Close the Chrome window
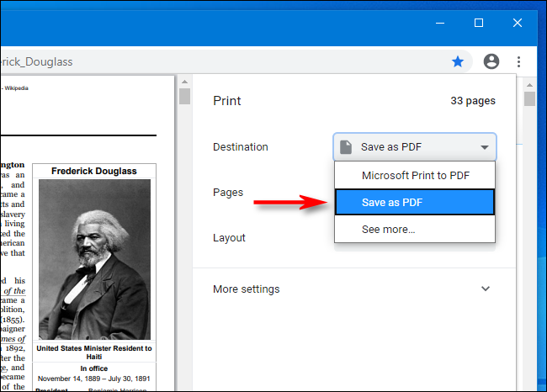Viewport: 547px width, 392px height. (x=518, y=23)
